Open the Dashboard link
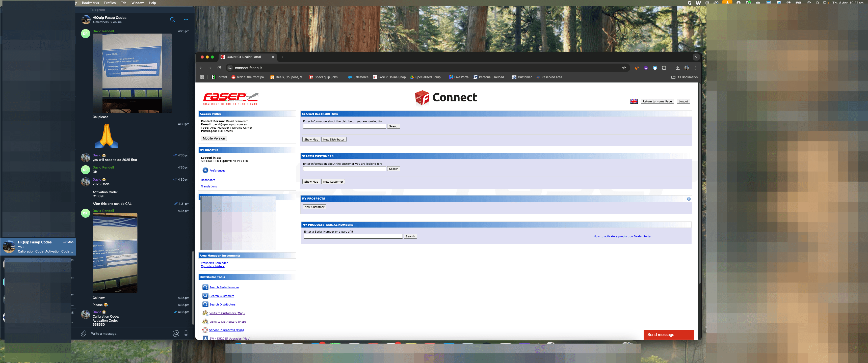 (208, 180)
